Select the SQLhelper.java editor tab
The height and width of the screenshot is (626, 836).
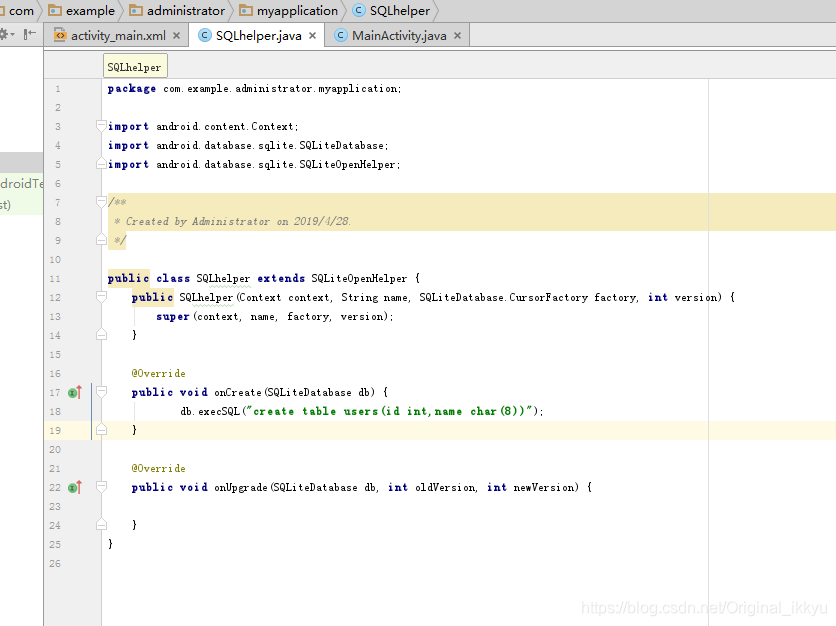(258, 36)
